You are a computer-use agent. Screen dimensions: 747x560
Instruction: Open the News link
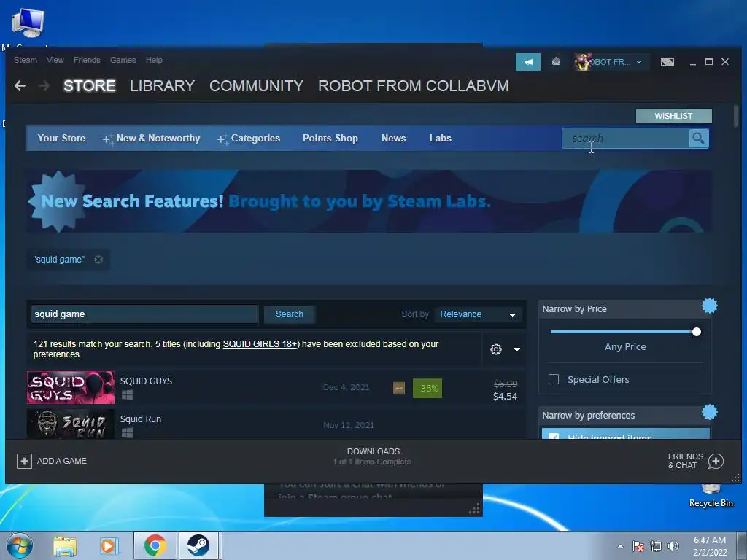tap(393, 138)
